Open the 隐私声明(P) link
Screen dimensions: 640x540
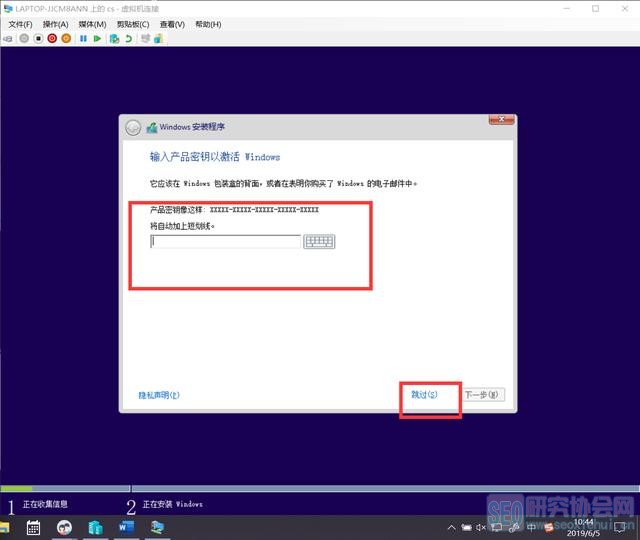[x=159, y=395]
